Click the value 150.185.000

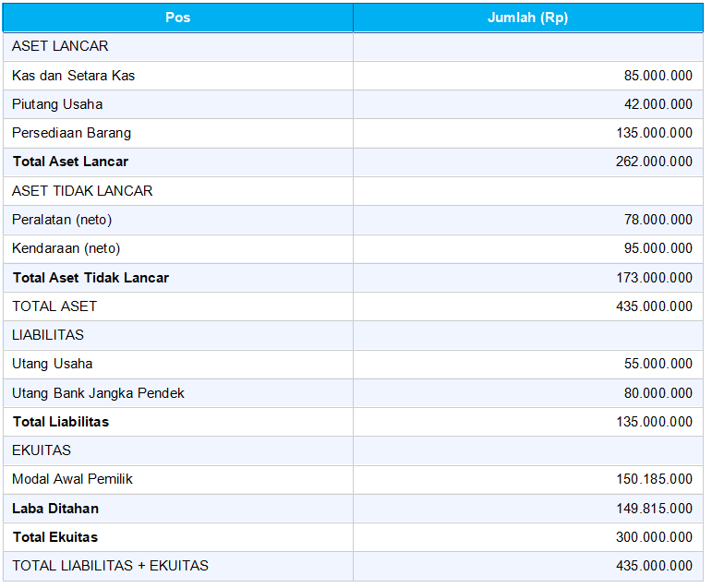(655, 479)
